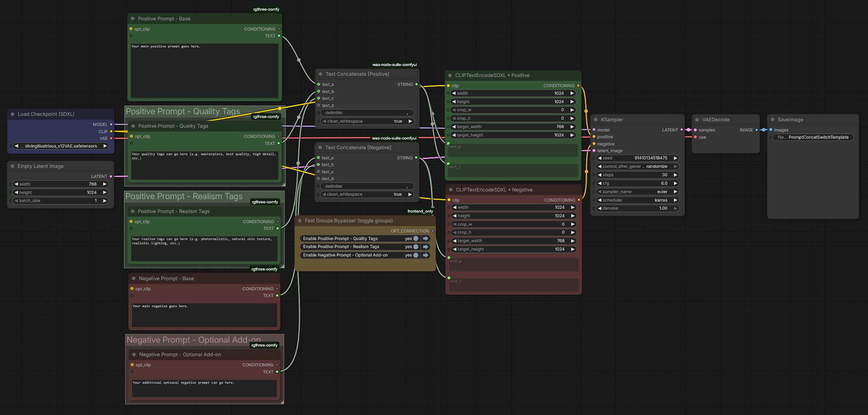868x415 pixels.
Task: Click the cfg value field in KSampler
Action: [637, 183]
